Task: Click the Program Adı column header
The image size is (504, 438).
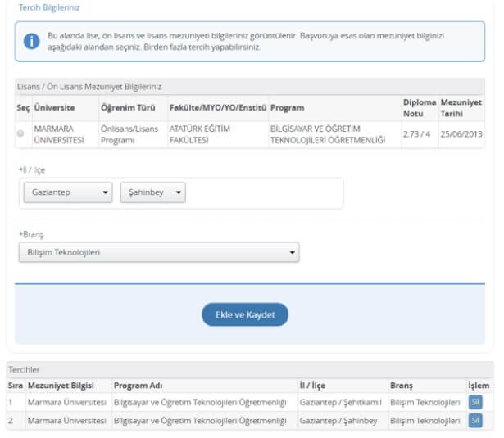Action: point(138,386)
